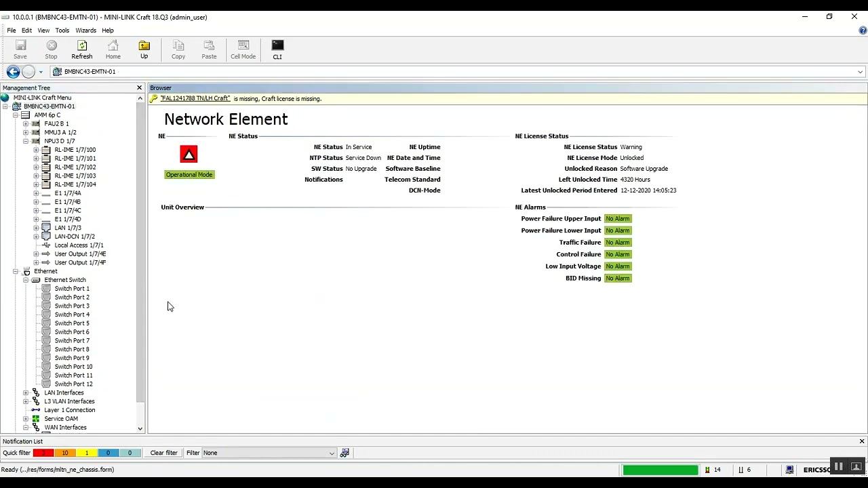The width and height of the screenshot is (868, 488).
Task: Navigate back with blue arrow
Action: [x=13, y=72]
